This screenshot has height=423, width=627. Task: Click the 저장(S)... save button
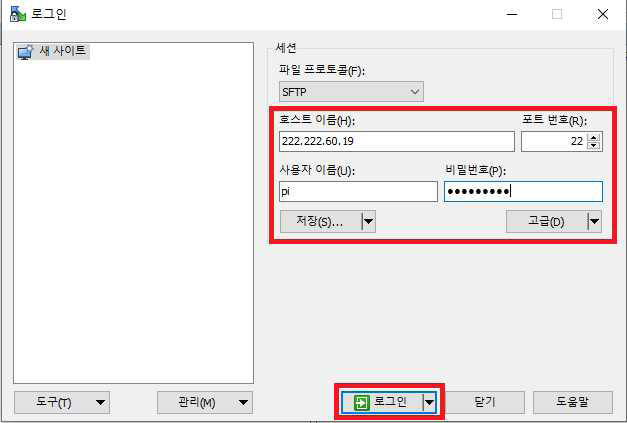(x=320, y=221)
